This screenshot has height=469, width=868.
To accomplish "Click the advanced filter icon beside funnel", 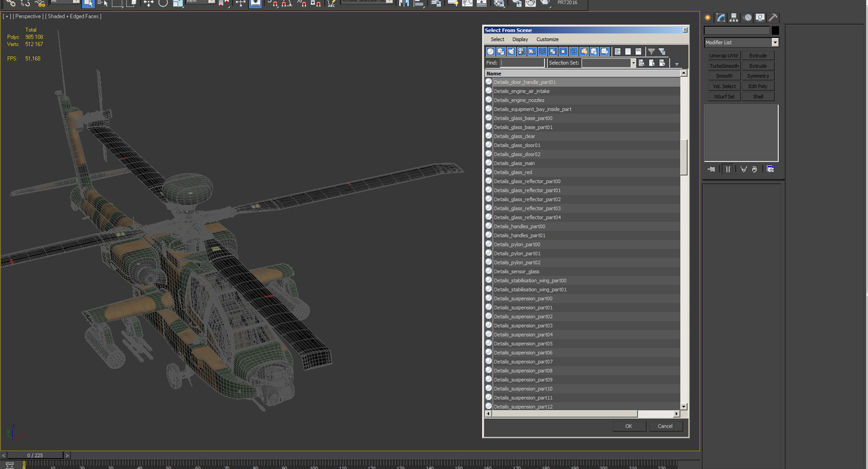I will (x=662, y=52).
